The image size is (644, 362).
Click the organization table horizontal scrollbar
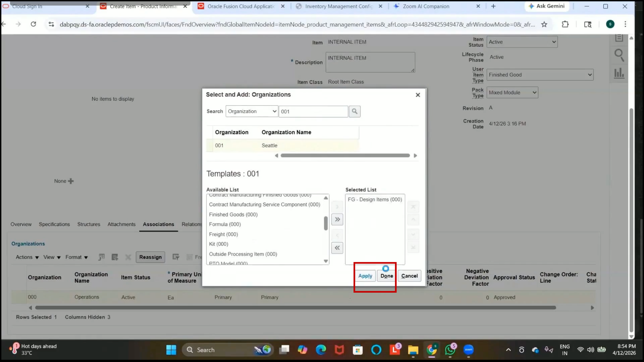(x=345, y=156)
